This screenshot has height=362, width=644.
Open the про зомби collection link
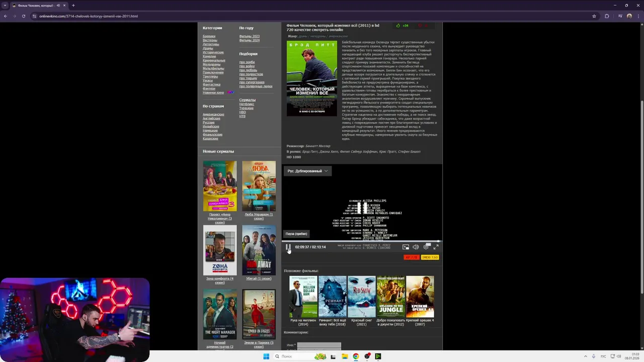(247, 62)
